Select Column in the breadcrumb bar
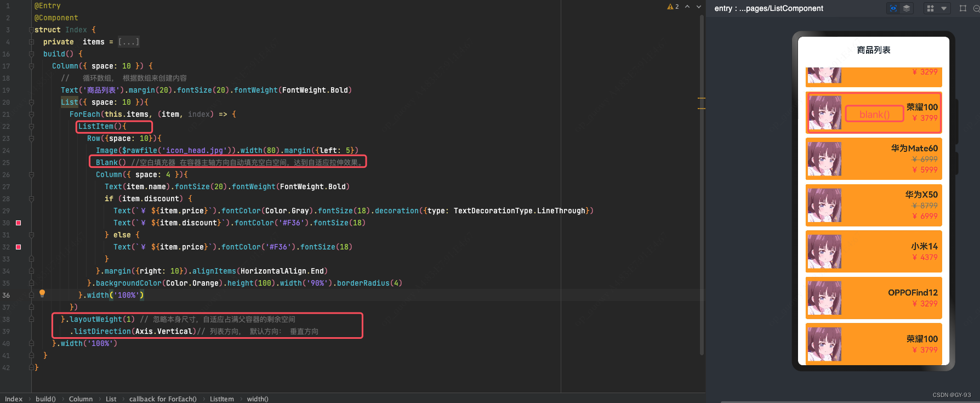The height and width of the screenshot is (403, 980). coord(81,399)
